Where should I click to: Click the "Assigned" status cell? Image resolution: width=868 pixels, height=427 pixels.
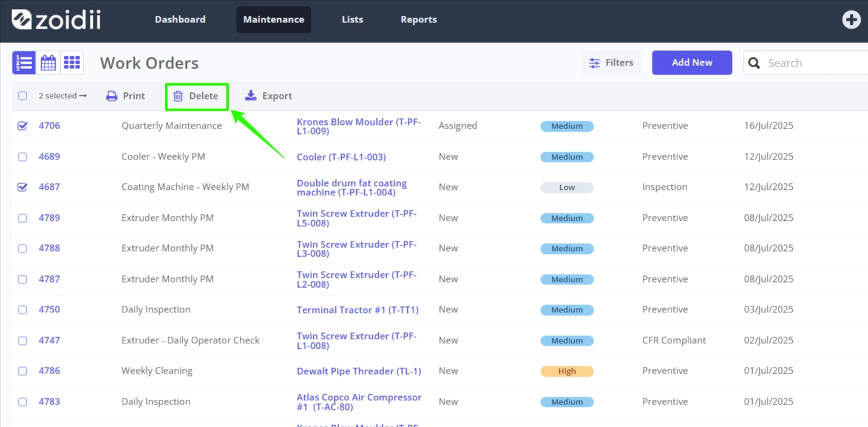coord(458,126)
